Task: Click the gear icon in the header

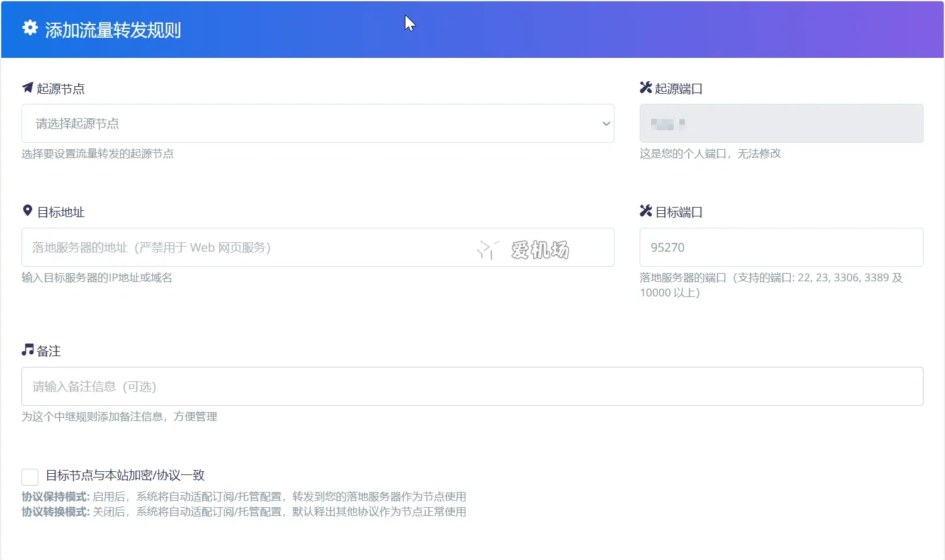Action: click(30, 28)
